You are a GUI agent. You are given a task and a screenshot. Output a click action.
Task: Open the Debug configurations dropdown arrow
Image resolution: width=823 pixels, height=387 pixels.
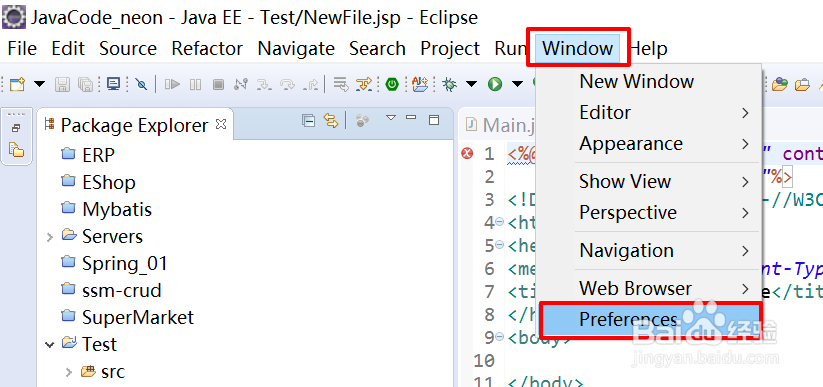(471, 84)
